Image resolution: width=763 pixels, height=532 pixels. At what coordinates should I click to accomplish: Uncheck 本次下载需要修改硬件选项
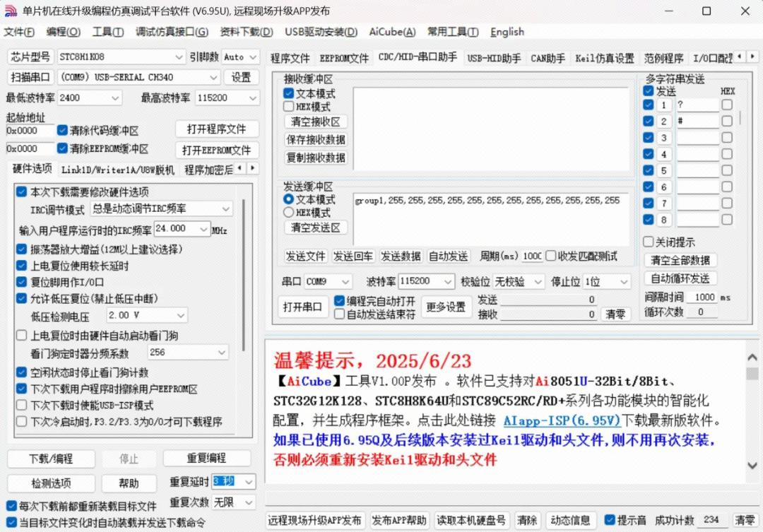click(21, 191)
